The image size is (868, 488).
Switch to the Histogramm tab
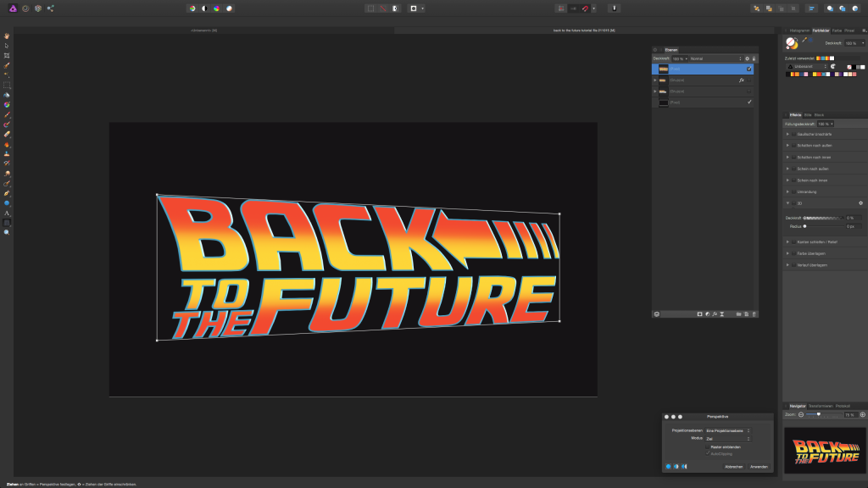pos(799,30)
